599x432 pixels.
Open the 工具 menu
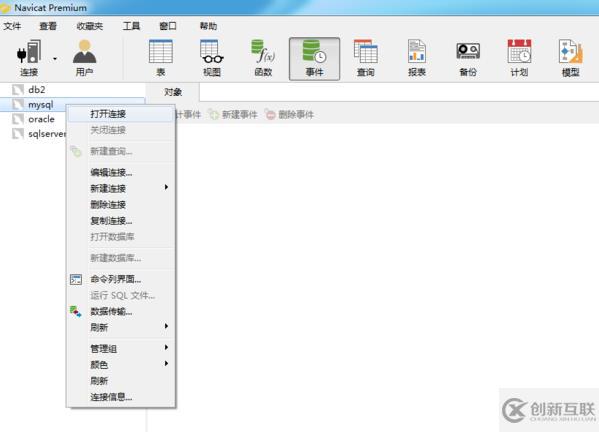[131, 26]
